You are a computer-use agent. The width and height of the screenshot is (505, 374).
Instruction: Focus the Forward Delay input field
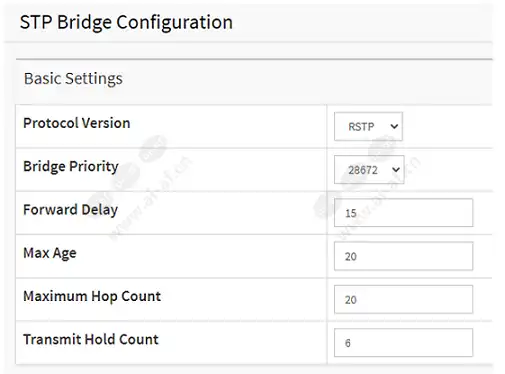click(x=403, y=213)
